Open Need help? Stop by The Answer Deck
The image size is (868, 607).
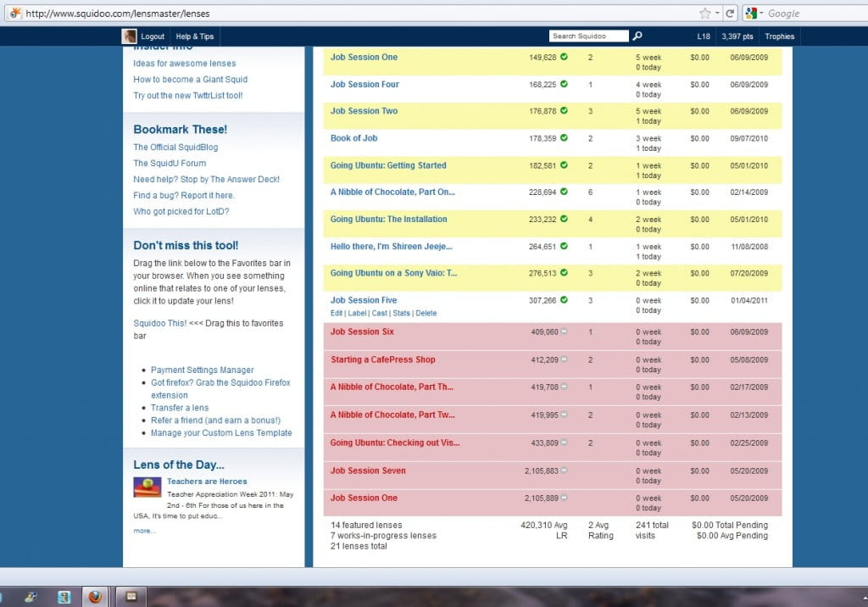click(x=207, y=180)
